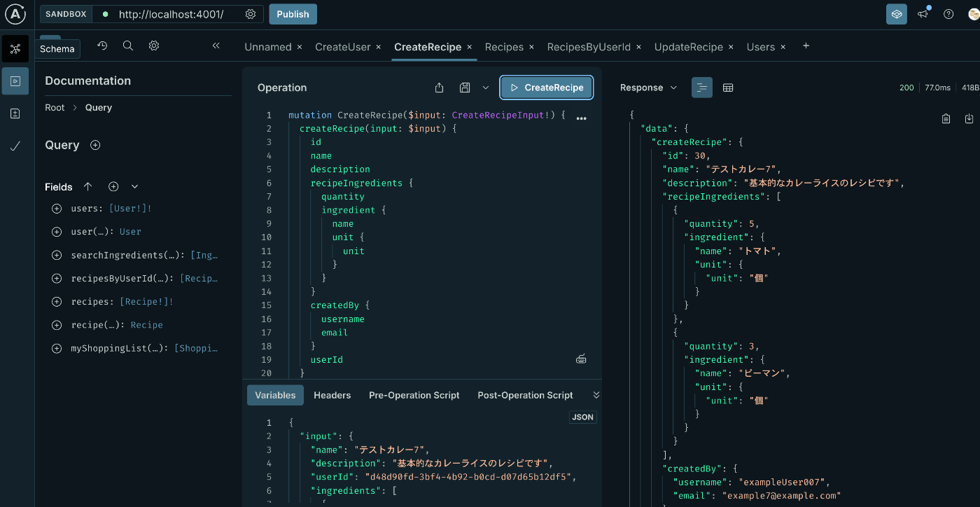Add the recipesByUserId field to the operation
The width and height of the screenshot is (980, 507).
tap(57, 279)
